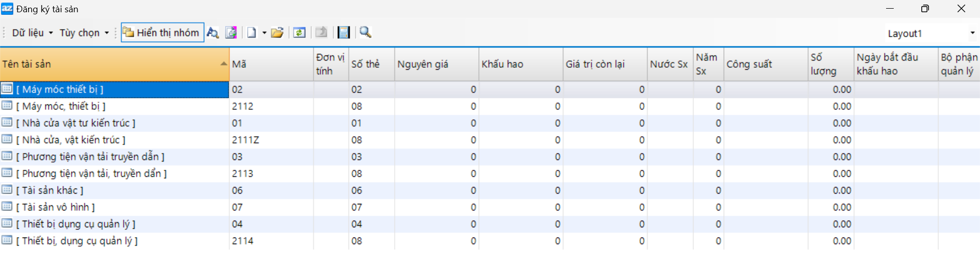980x264 pixels.
Task: Open the Layout1 dropdown
Action: [x=972, y=33]
